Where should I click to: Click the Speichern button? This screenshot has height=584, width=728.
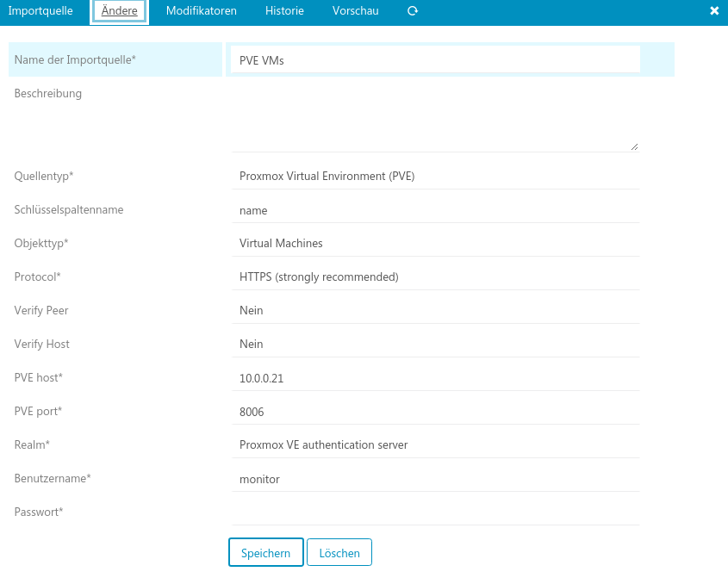coord(265,552)
